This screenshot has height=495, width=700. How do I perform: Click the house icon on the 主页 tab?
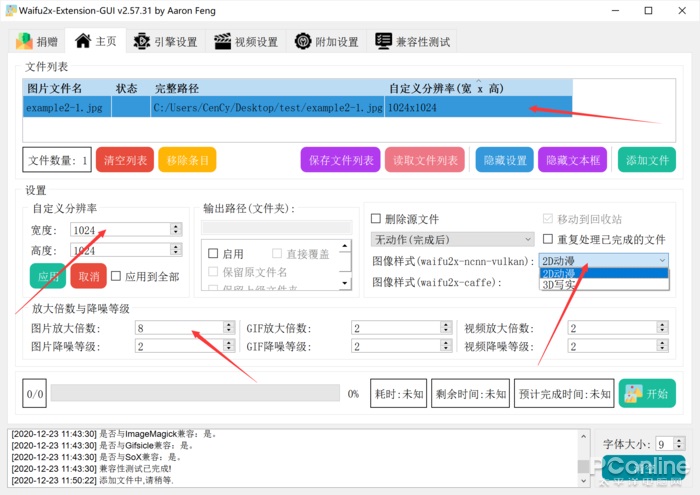[82, 42]
